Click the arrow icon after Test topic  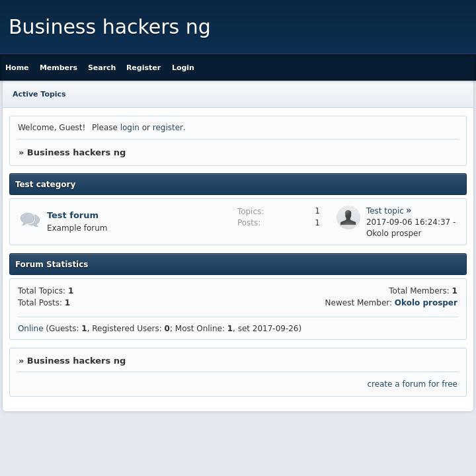point(409,211)
